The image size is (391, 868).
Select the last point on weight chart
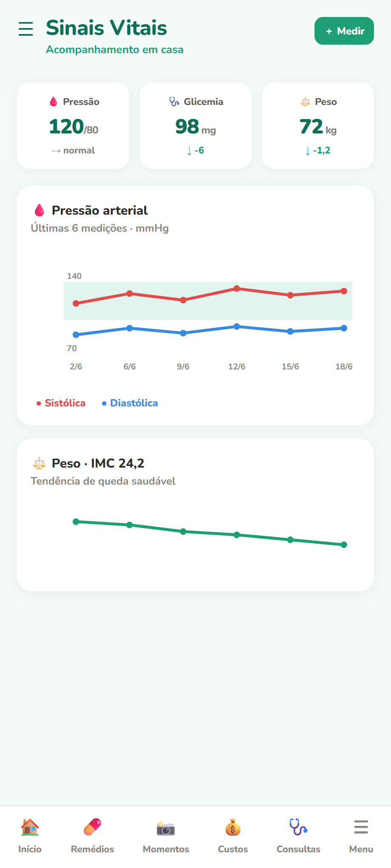[x=344, y=545]
